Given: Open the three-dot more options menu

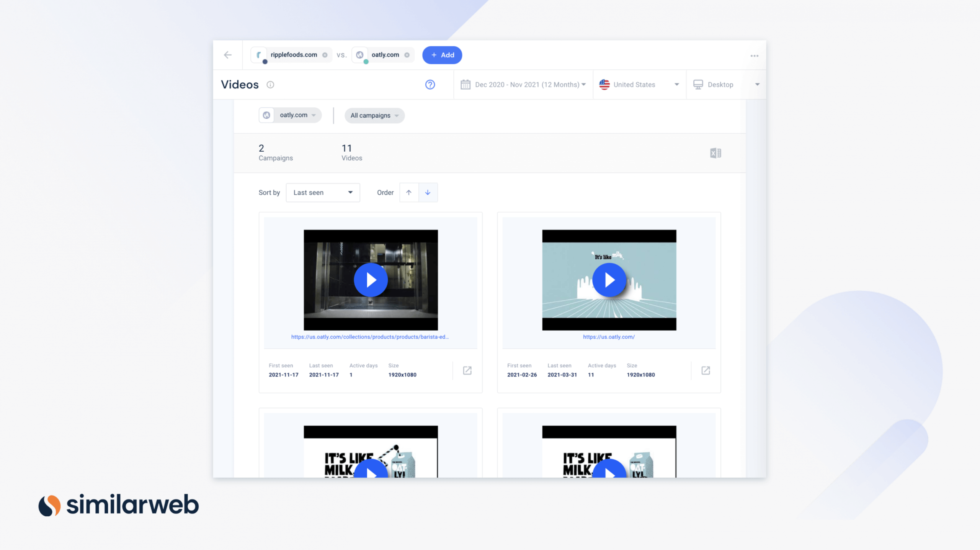Looking at the screenshot, I should coord(754,55).
